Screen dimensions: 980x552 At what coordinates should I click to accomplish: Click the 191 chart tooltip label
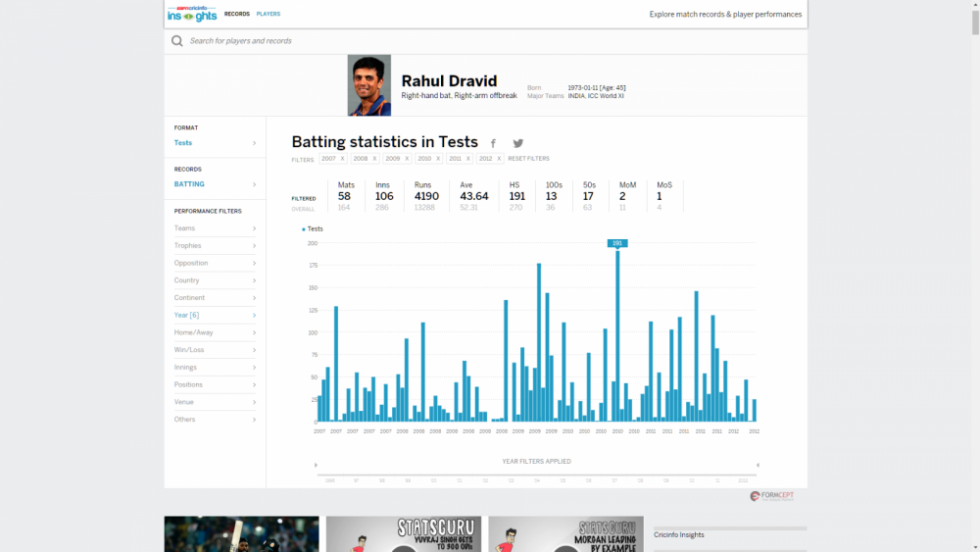tap(617, 243)
